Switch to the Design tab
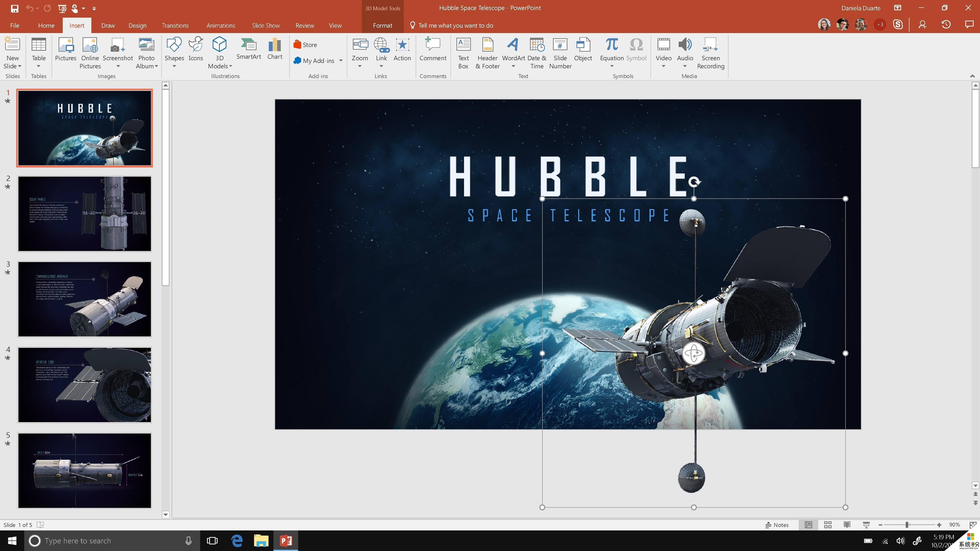 pyautogui.click(x=137, y=25)
